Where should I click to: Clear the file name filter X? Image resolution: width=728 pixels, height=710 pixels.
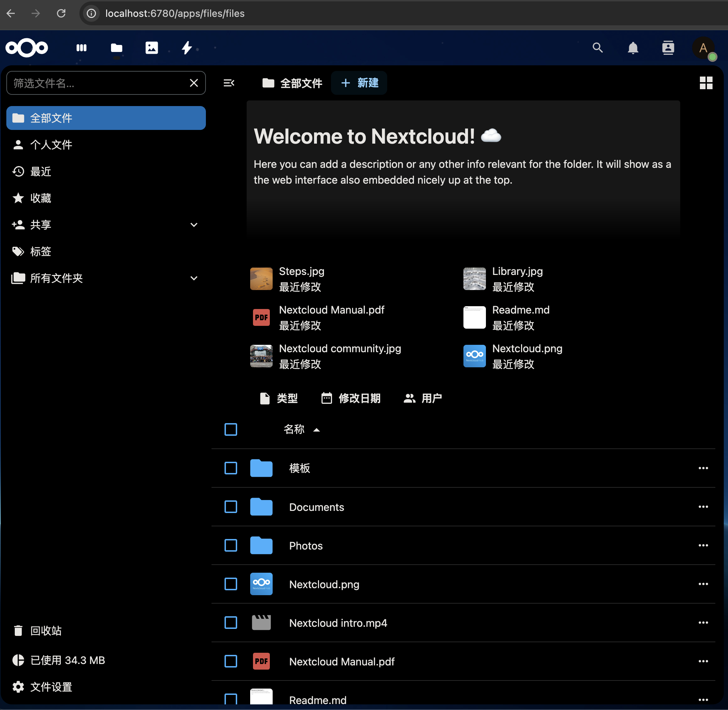194,83
